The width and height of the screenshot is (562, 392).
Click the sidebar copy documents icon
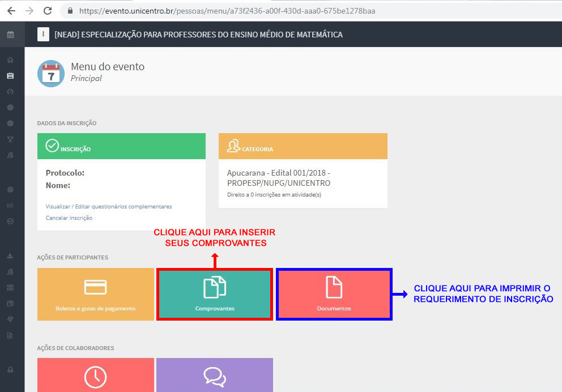point(10,303)
